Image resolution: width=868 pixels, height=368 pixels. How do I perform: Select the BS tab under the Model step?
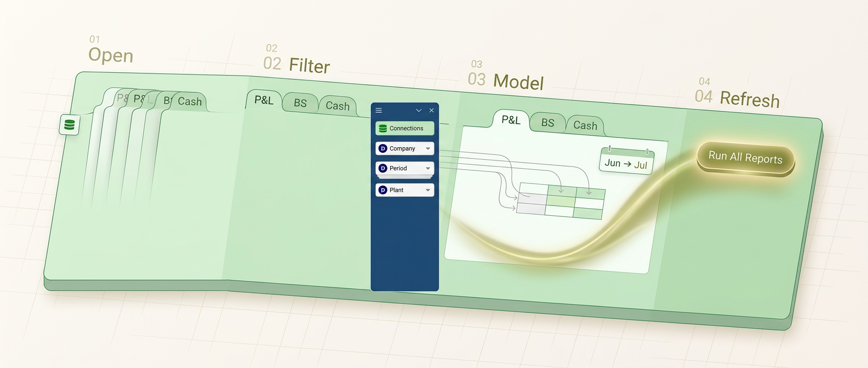point(547,123)
